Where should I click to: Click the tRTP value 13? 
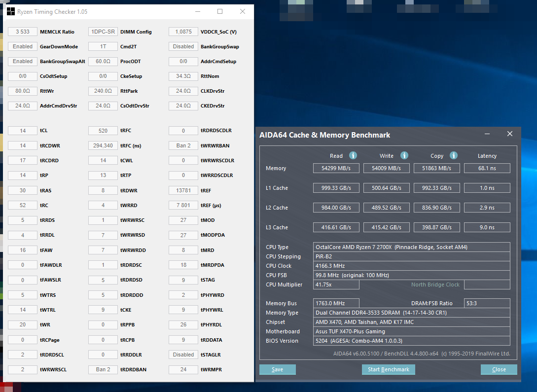pyautogui.click(x=103, y=175)
